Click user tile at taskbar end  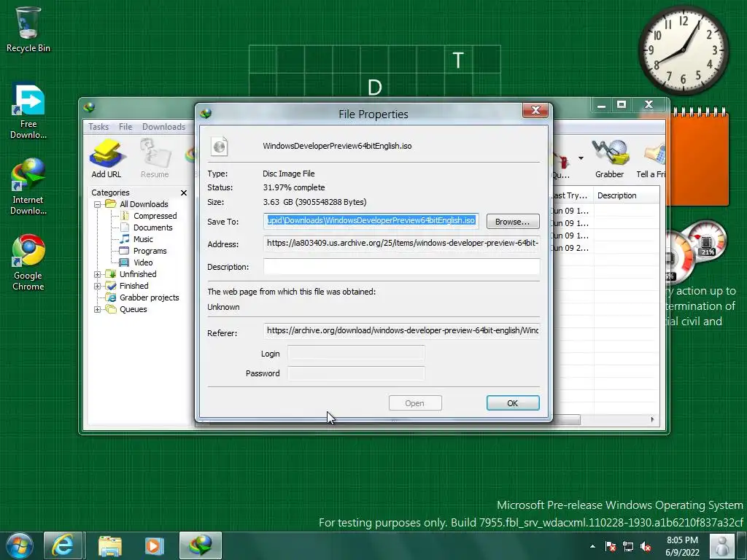coord(721,545)
